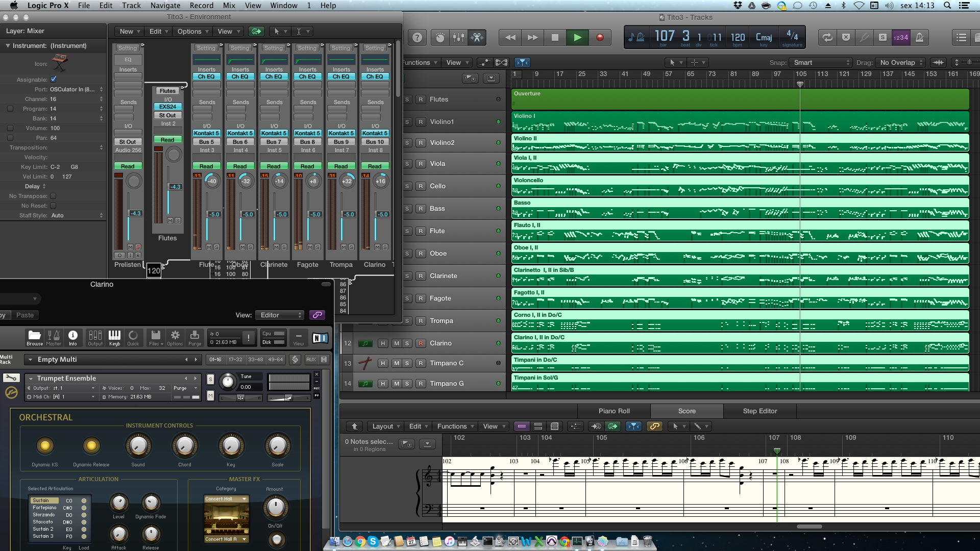Open the Mix menu in the menu bar
Image resolution: width=980 pixels, height=551 pixels.
coord(229,5)
